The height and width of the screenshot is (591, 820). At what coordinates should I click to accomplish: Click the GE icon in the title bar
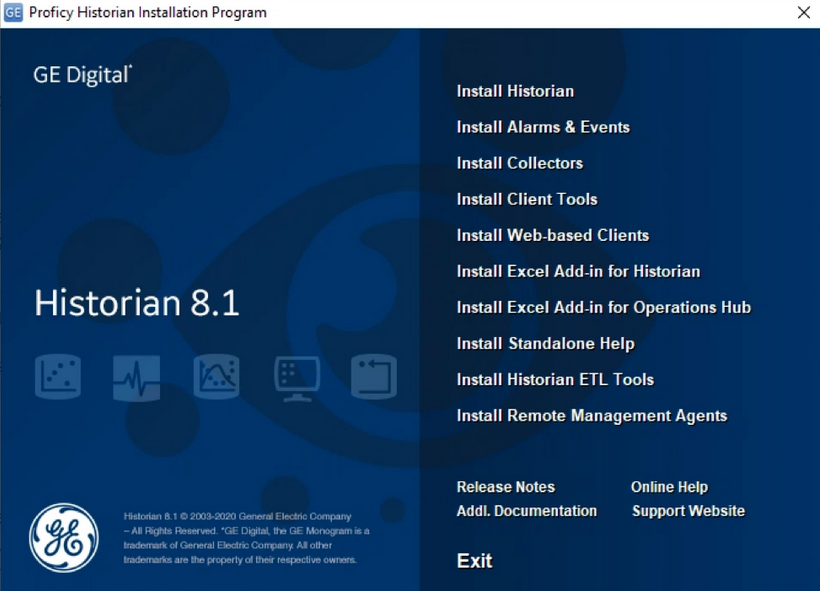coord(13,13)
